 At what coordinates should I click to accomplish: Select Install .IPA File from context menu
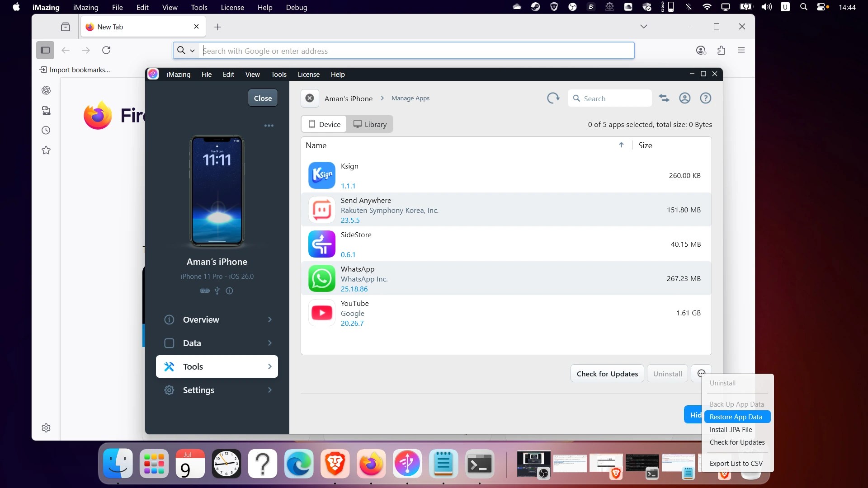pyautogui.click(x=731, y=430)
